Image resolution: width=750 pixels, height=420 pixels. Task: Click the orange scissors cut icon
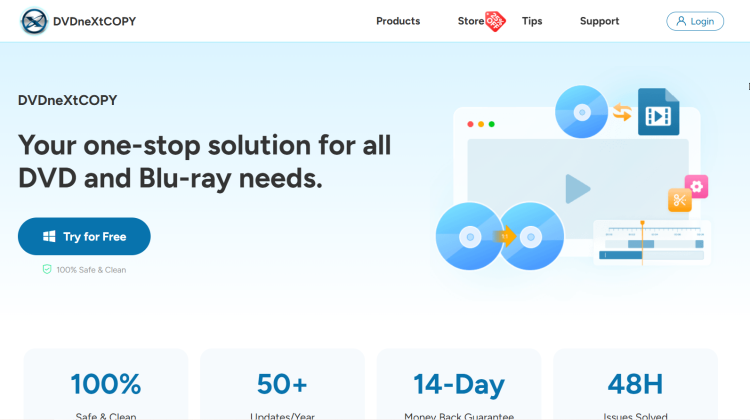(680, 200)
